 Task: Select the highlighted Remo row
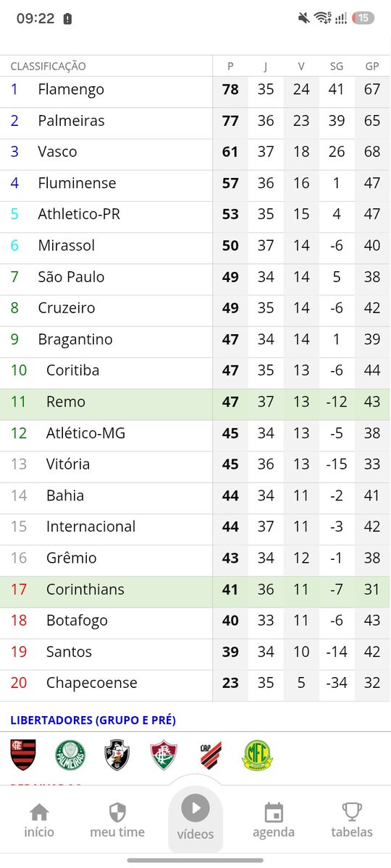[x=195, y=402]
